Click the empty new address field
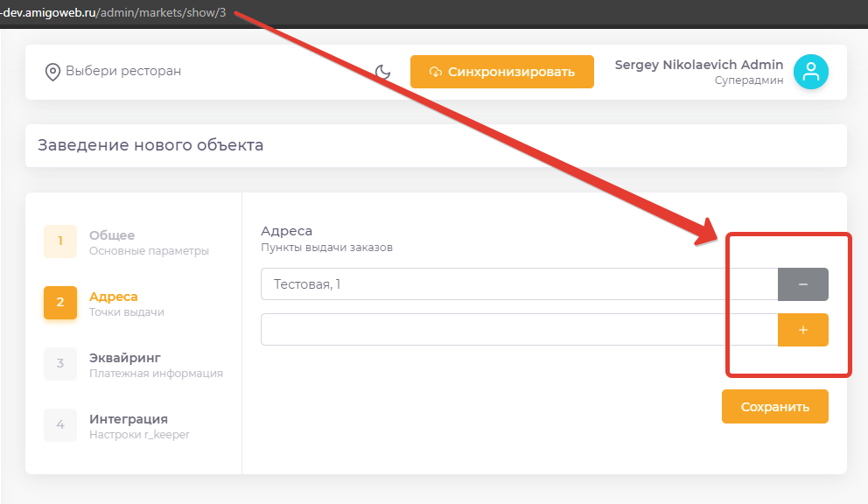 tap(519, 330)
